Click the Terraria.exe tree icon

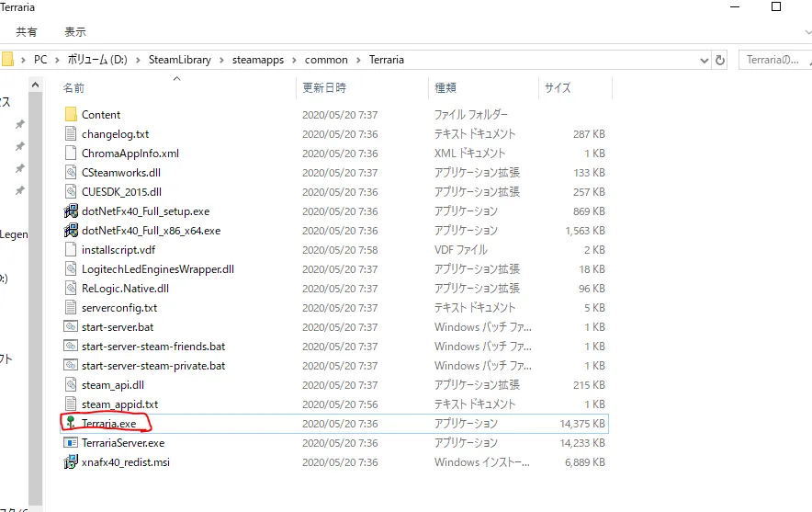coord(71,423)
